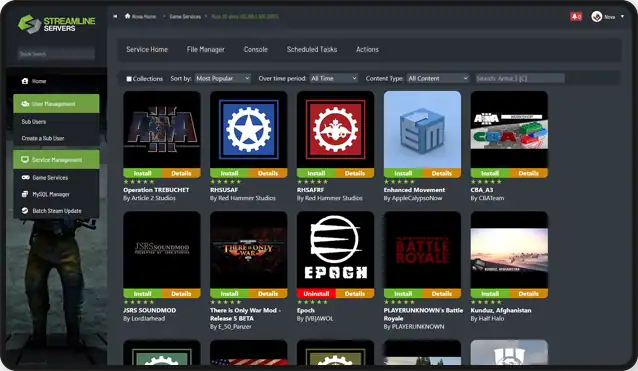This screenshot has width=638, height=371.
Task: Click the breadcrumb home icon
Action: point(127,16)
